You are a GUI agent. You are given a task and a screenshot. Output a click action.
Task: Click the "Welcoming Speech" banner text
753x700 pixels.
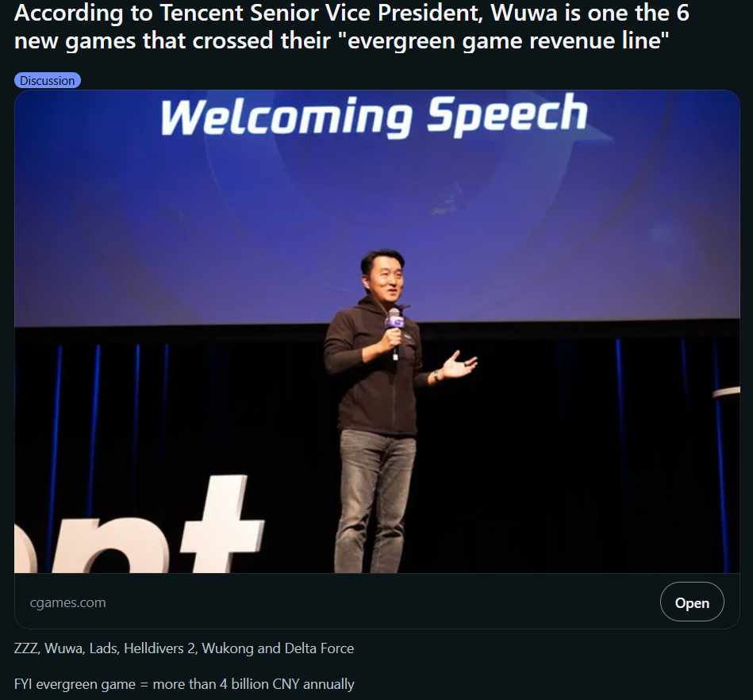coord(374,115)
